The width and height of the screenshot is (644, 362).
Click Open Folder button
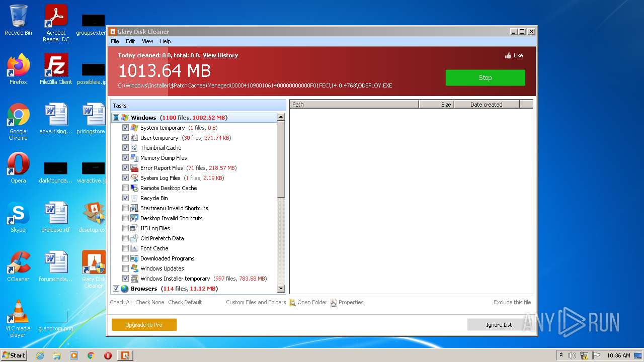(308, 302)
